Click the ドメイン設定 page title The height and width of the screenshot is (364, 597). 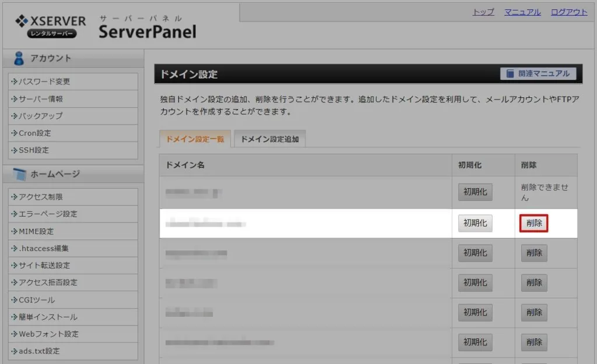(189, 74)
